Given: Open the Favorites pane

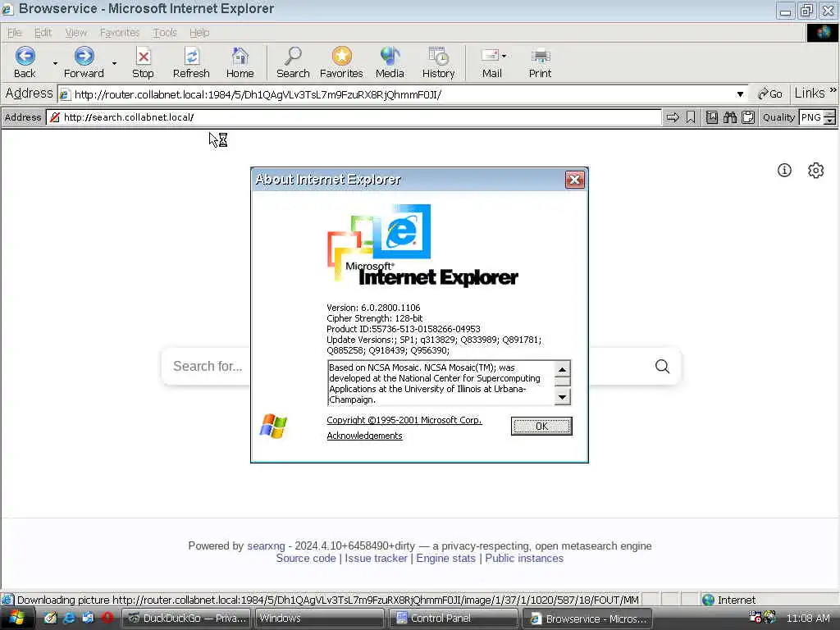Looking at the screenshot, I should [341, 62].
